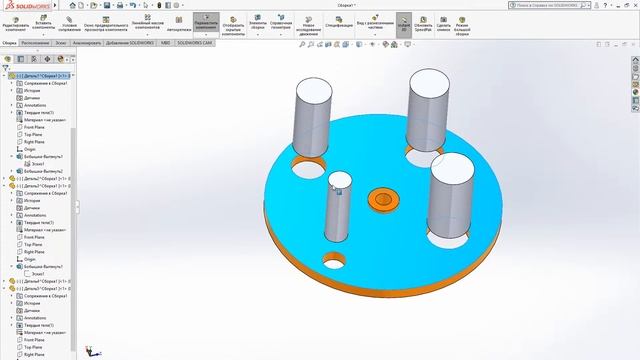The height and width of the screenshot is (360, 640).
Task: Switch to the Анализировать tab
Action: pos(87,43)
